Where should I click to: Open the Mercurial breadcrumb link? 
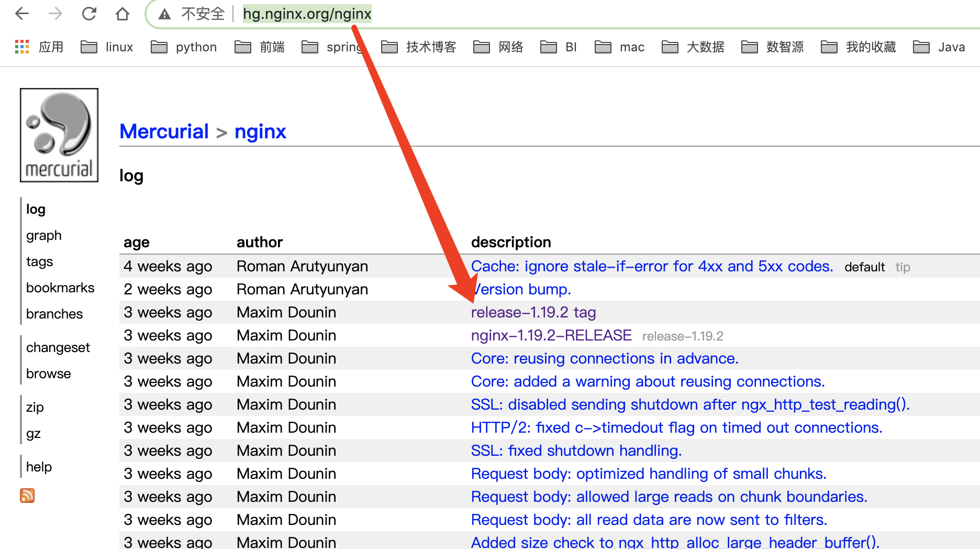click(164, 131)
